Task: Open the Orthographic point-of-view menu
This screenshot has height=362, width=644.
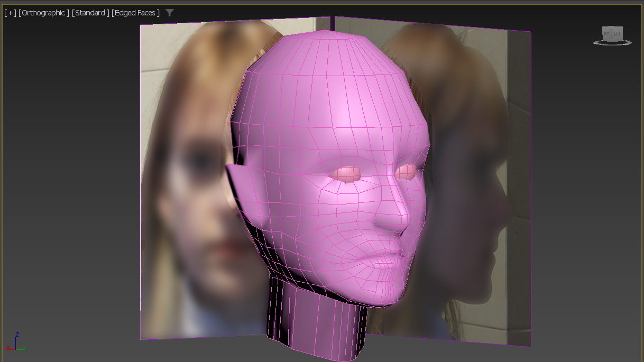Action: pyautogui.click(x=44, y=13)
